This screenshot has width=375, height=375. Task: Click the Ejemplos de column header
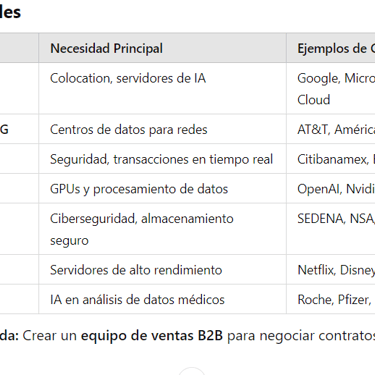click(x=331, y=48)
